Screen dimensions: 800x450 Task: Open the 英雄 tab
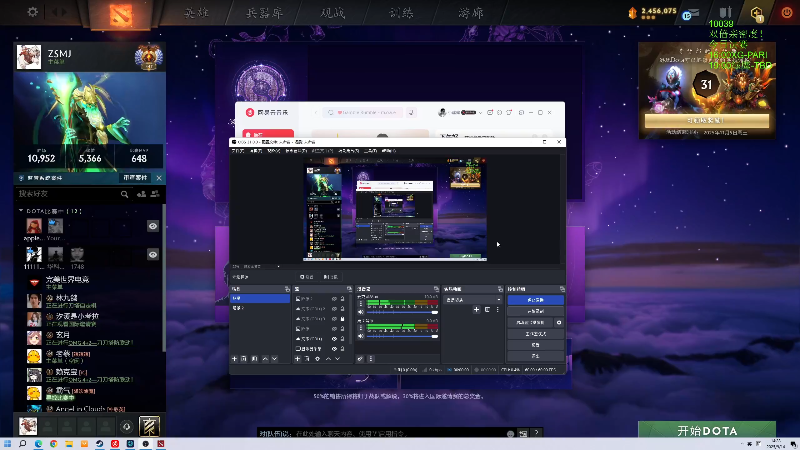196,13
